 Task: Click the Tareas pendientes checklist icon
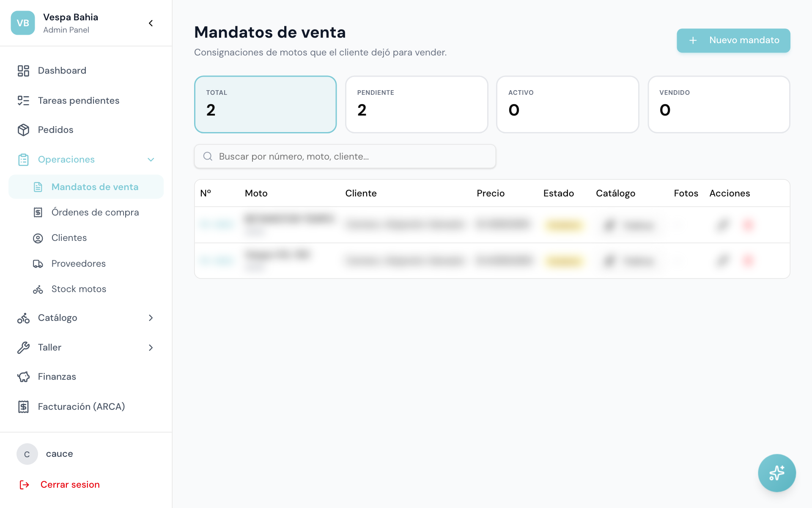point(23,101)
